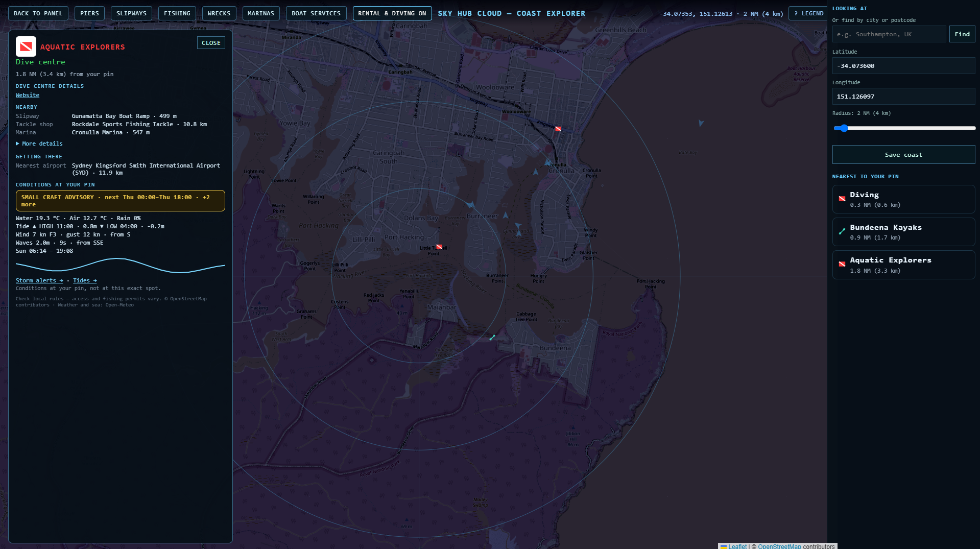The width and height of the screenshot is (980, 549).
Task: Click the dive flag icon on Aquatic Explorers card
Action: click(x=842, y=264)
